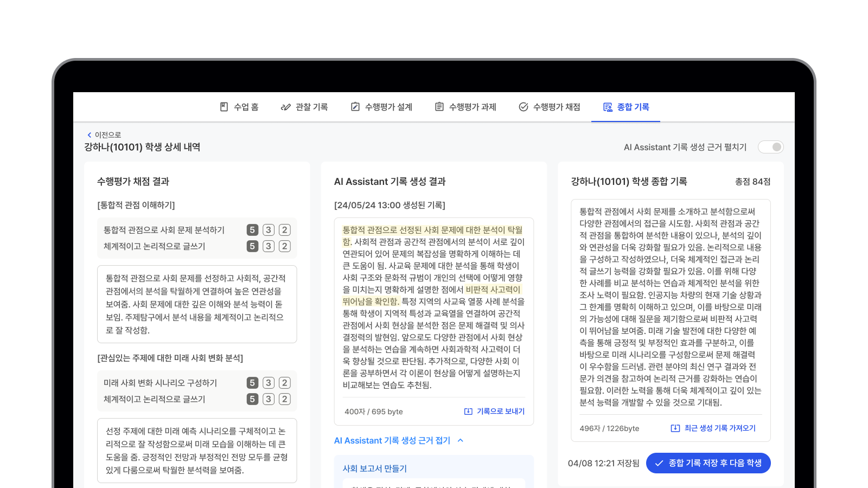Expand the 사회 보고서 만들기 section
868x488 pixels.
[375, 468]
